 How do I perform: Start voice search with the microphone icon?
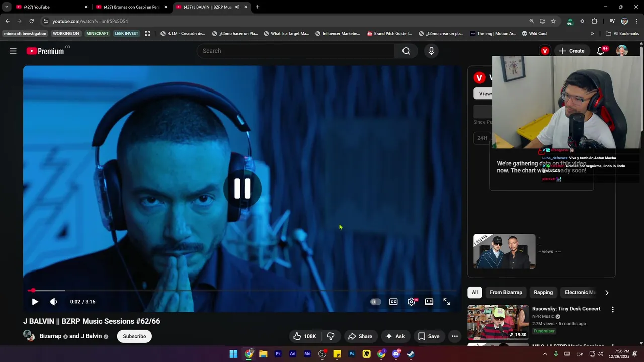point(431,51)
